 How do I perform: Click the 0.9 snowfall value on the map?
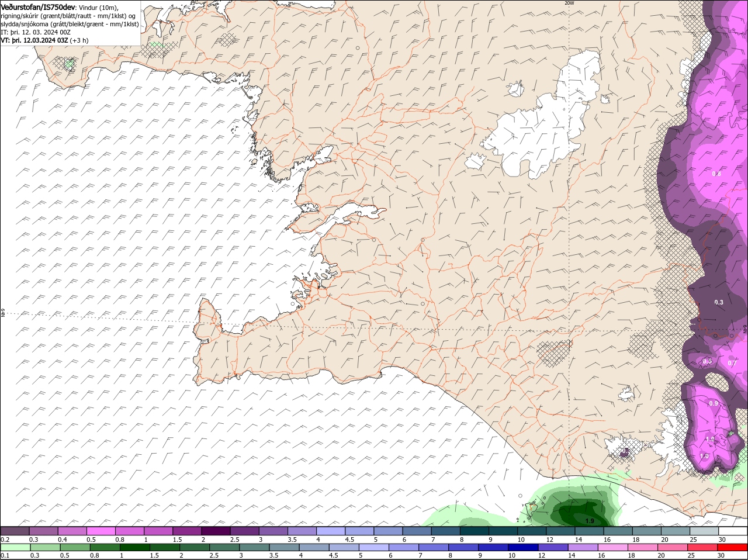(714, 403)
